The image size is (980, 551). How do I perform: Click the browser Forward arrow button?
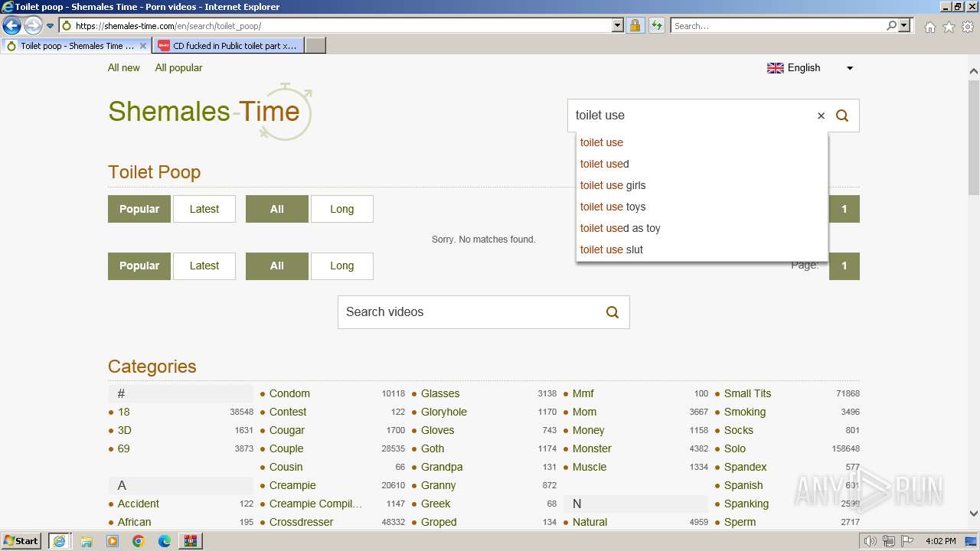33,26
